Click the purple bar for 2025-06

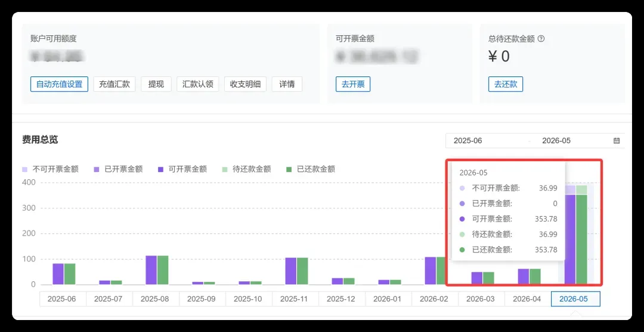[58, 274]
